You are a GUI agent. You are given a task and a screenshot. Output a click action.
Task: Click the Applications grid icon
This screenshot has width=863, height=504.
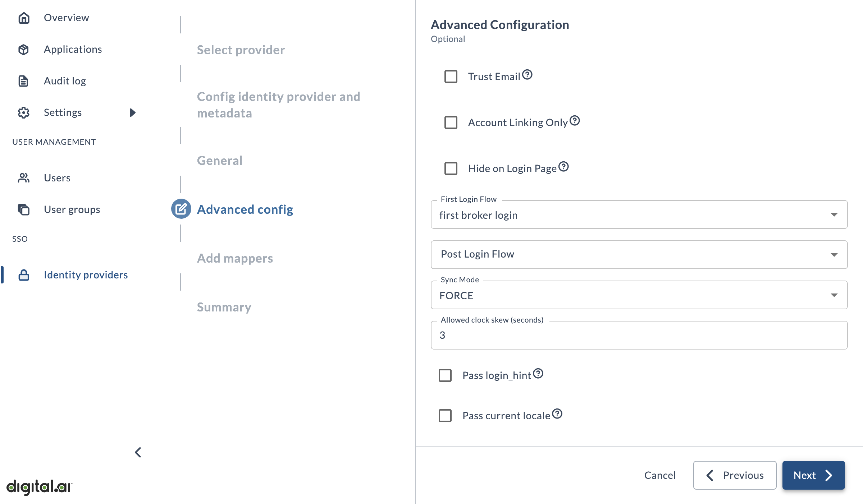[24, 48]
